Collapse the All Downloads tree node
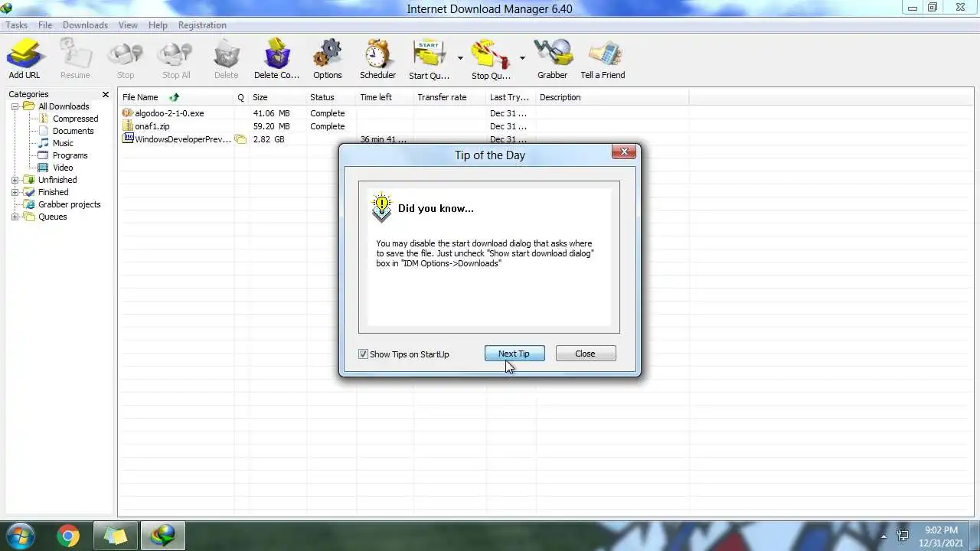The width and height of the screenshot is (980, 551). (15, 106)
